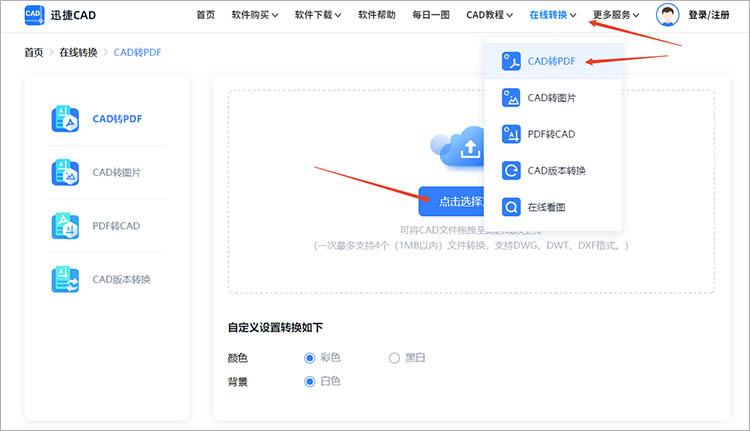
Task: Click the CAD转PDF sidebar icon
Action: tap(65, 119)
